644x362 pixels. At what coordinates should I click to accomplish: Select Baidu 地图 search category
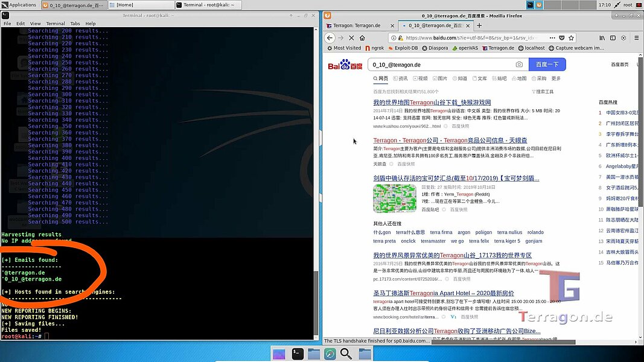click(519, 78)
